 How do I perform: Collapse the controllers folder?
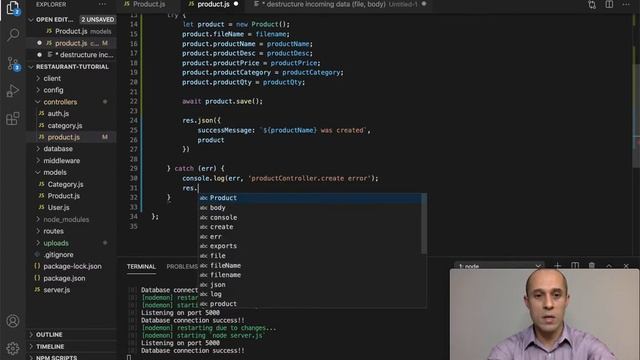(x=60, y=102)
